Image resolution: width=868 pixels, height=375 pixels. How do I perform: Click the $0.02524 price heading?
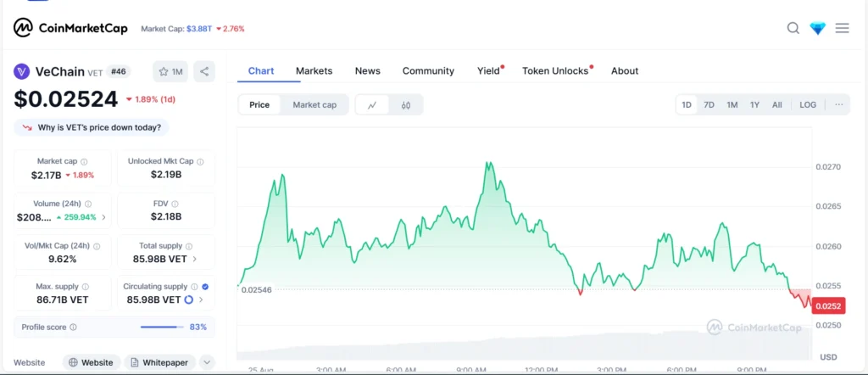66,99
